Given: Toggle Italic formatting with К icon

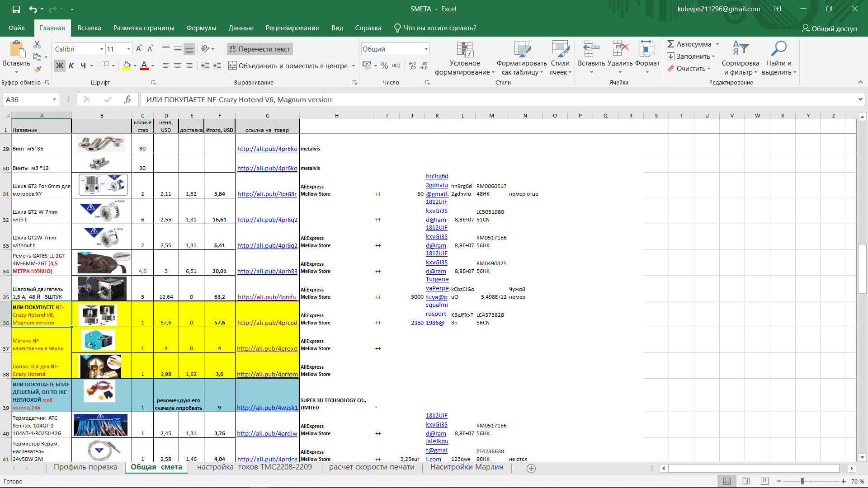Looking at the screenshot, I should coord(71,66).
